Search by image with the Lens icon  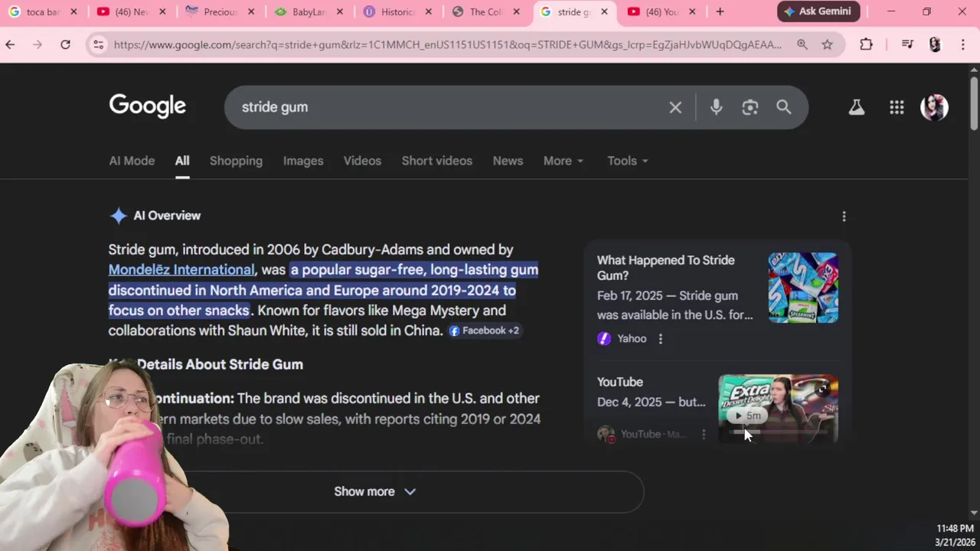point(750,107)
